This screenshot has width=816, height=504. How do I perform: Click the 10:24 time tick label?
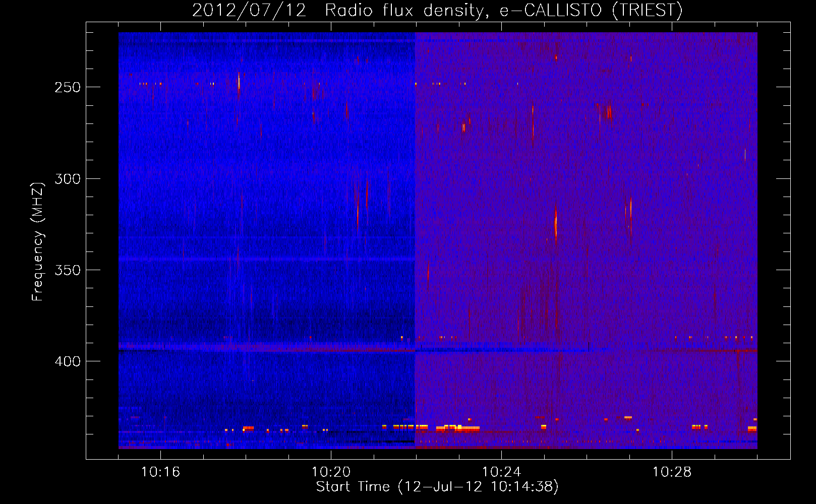[x=501, y=472]
